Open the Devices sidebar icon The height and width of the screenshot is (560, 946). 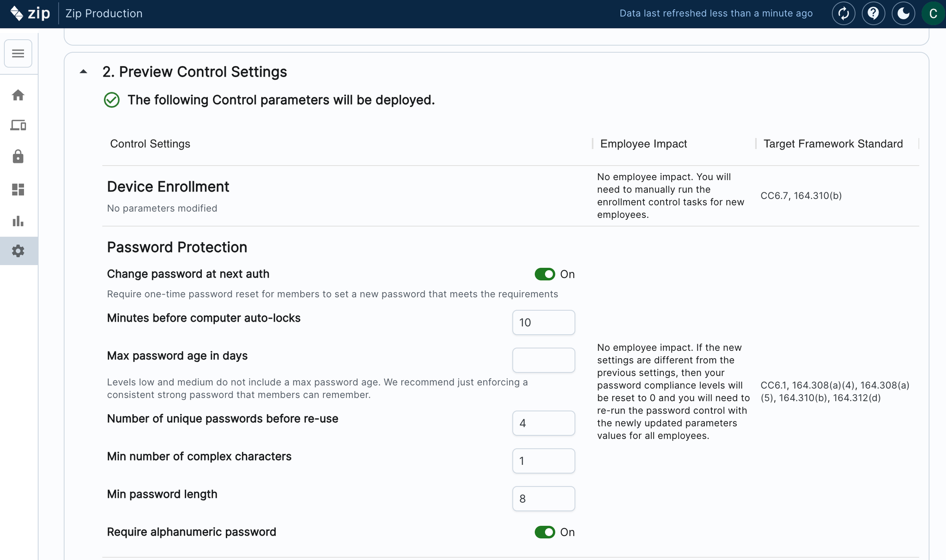tap(18, 125)
